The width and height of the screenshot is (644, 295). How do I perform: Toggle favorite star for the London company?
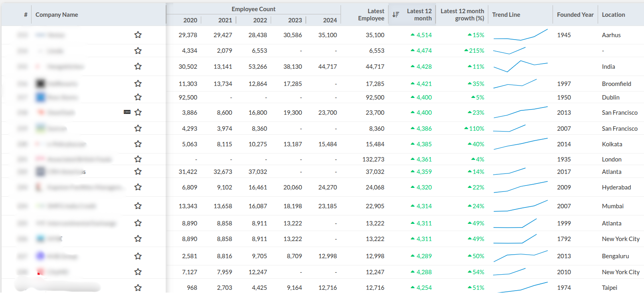[x=138, y=159]
